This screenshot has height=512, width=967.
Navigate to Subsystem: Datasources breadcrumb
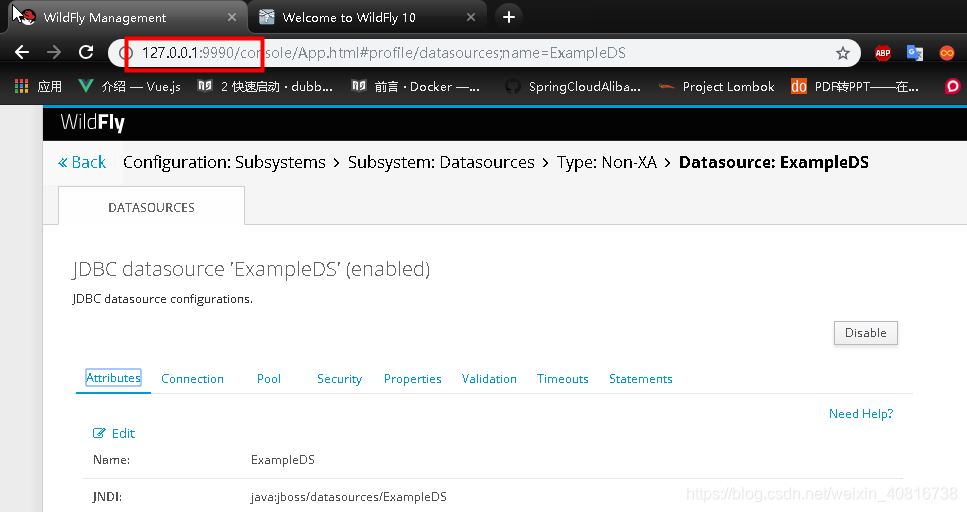tap(441, 162)
